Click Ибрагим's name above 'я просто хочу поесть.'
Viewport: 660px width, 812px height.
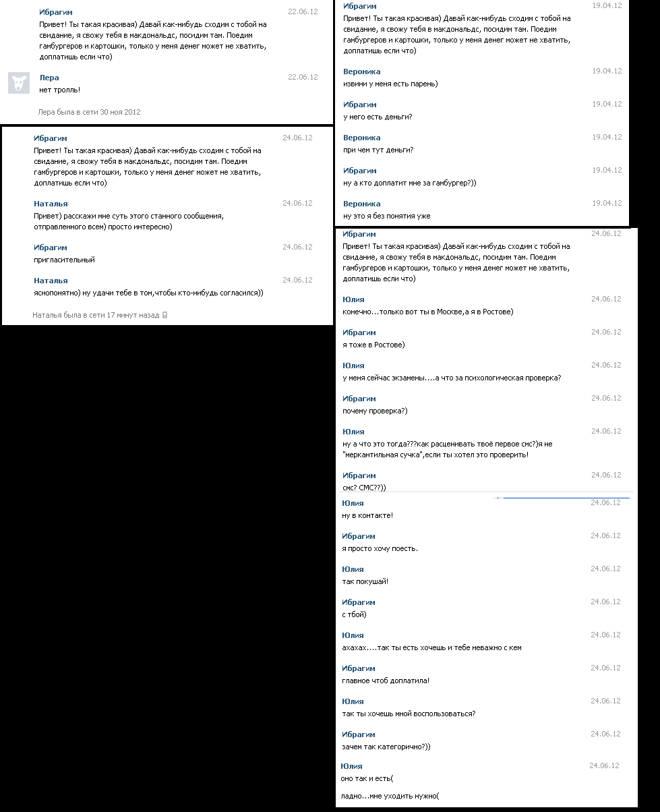(358, 536)
